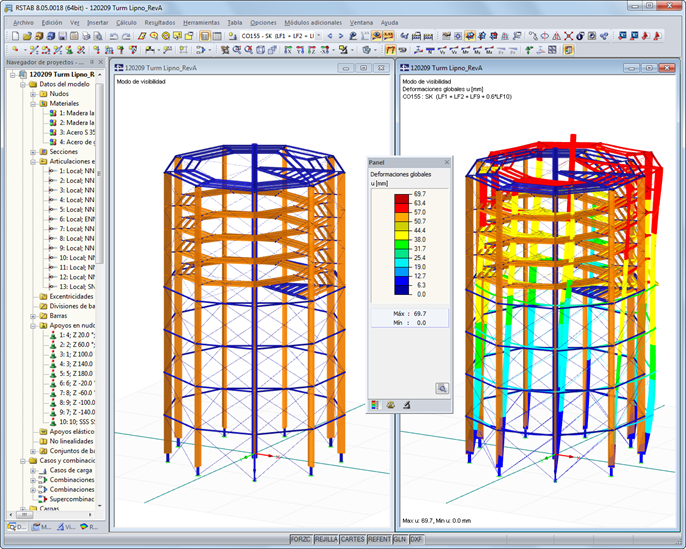Toggle REJILLA grid in status bar
The width and height of the screenshot is (686, 549).
point(325,539)
